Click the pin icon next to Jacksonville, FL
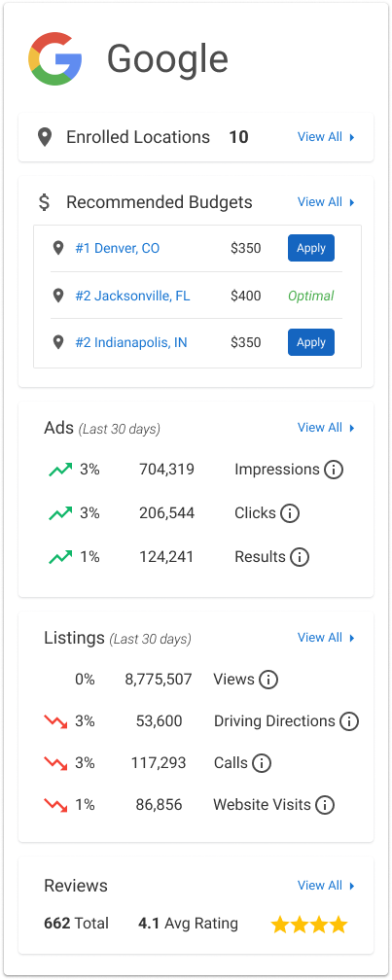 [58, 296]
